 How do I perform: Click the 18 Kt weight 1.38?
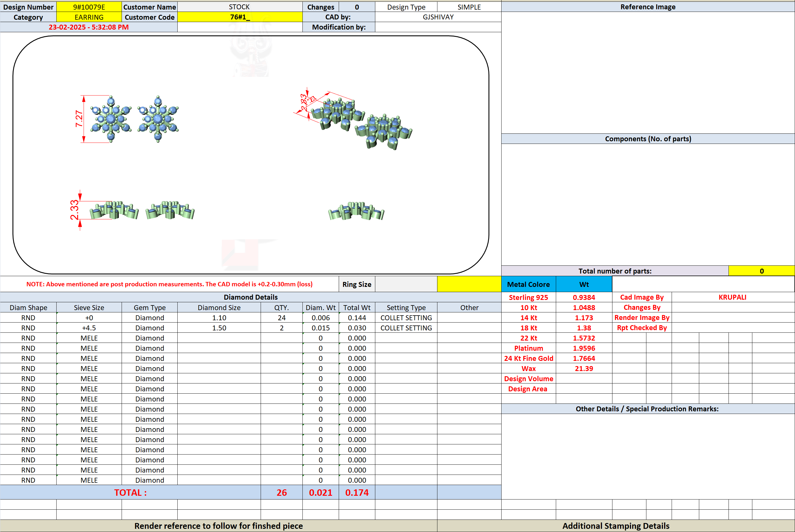coord(584,328)
